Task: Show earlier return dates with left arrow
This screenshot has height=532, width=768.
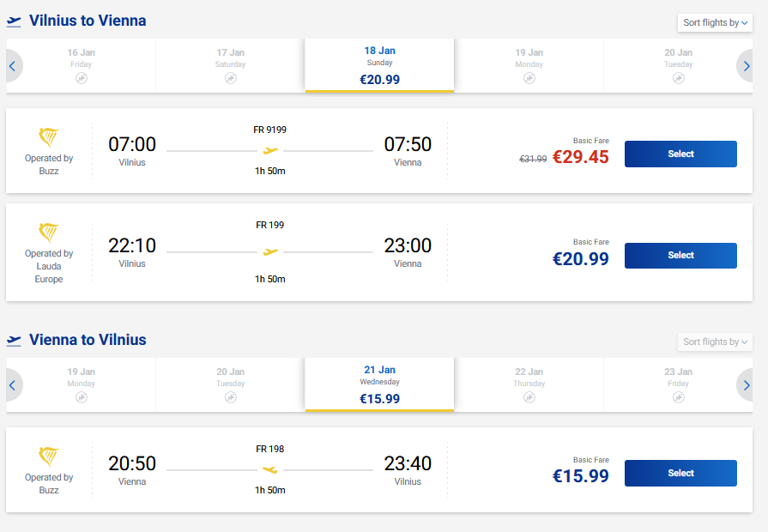Action: (13, 384)
